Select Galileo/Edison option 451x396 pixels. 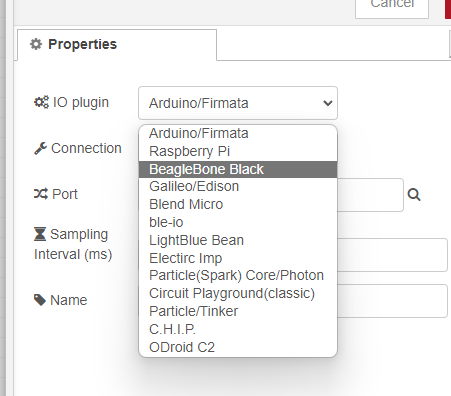coord(238,186)
